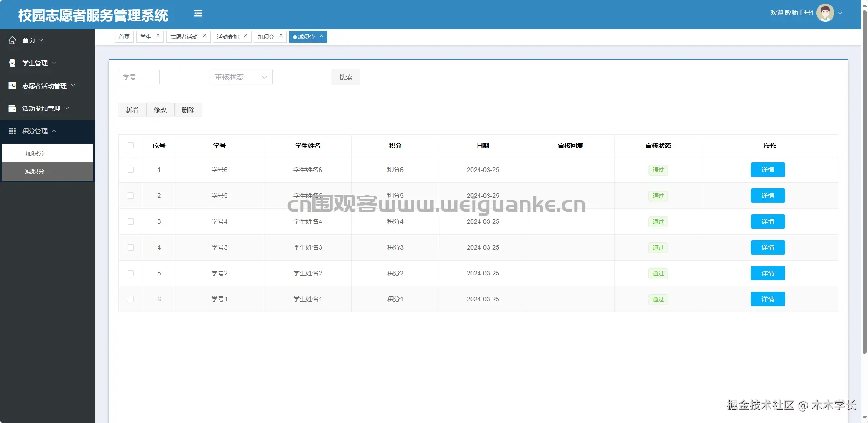Click the 通过 status tag in 学号1 row
The width and height of the screenshot is (868, 423).
click(x=658, y=299)
